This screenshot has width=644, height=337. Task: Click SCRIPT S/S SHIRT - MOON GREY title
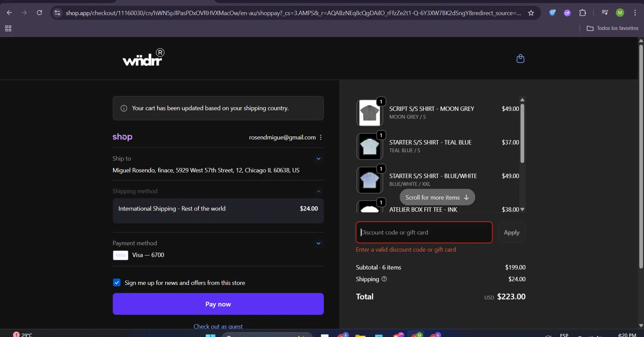[x=431, y=109]
